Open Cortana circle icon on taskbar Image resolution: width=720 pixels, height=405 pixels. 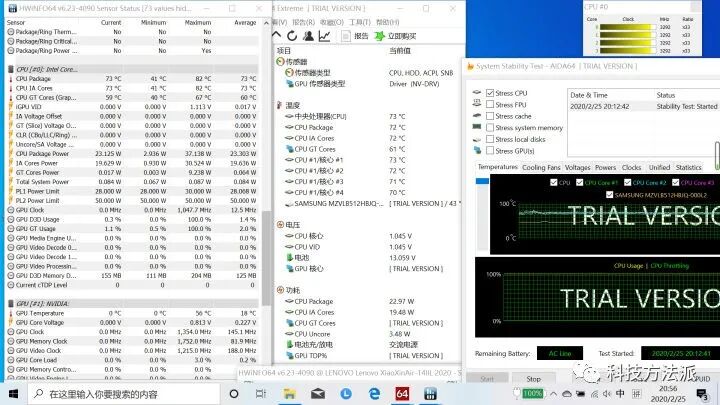click(234, 394)
